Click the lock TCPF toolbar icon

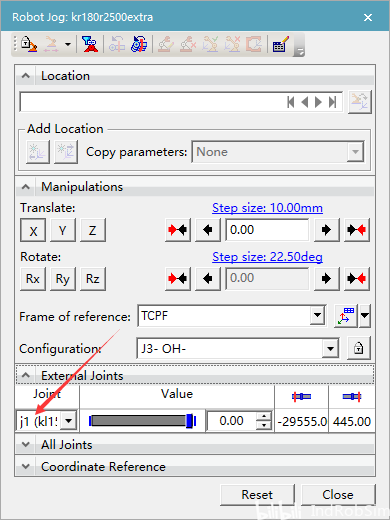pyautogui.click(x=29, y=44)
